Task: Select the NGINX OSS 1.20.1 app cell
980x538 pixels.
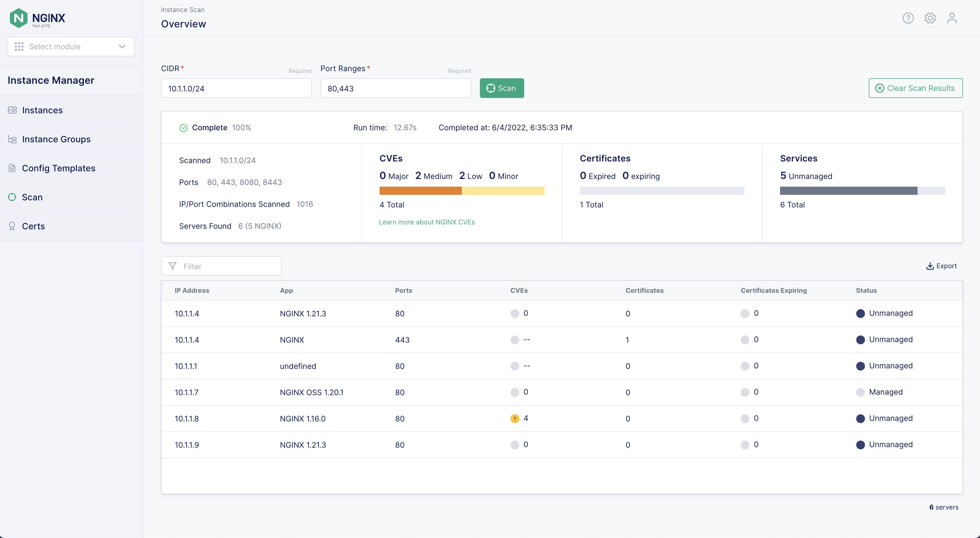Action: coord(312,392)
